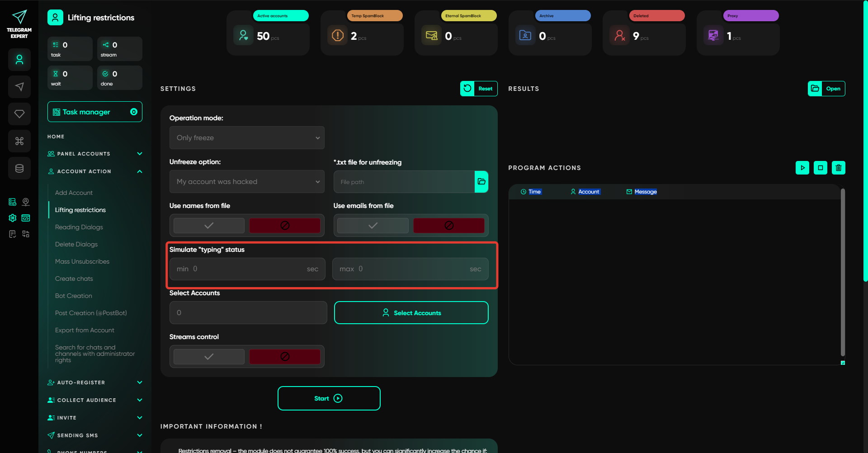Click the done counter tile

[120, 78]
